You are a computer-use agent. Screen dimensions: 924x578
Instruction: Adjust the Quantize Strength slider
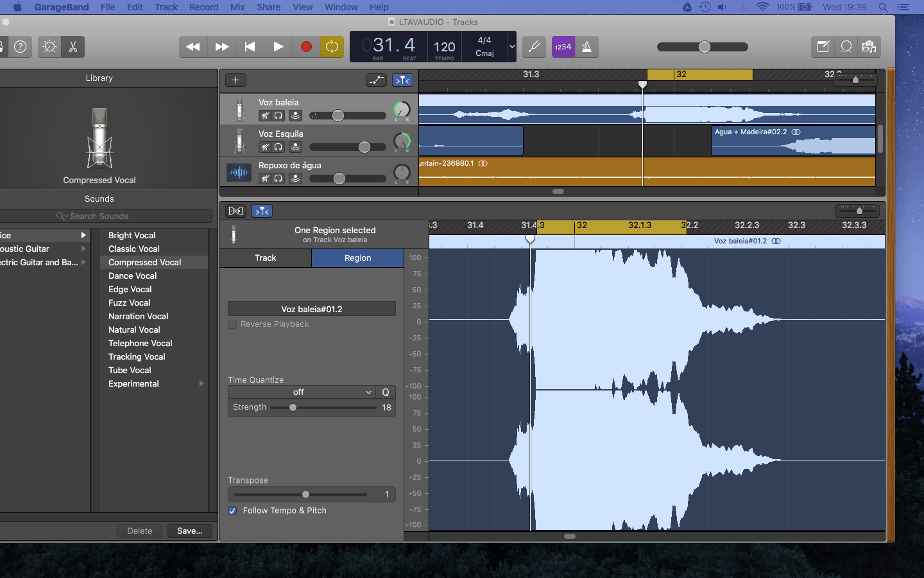tap(323, 408)
